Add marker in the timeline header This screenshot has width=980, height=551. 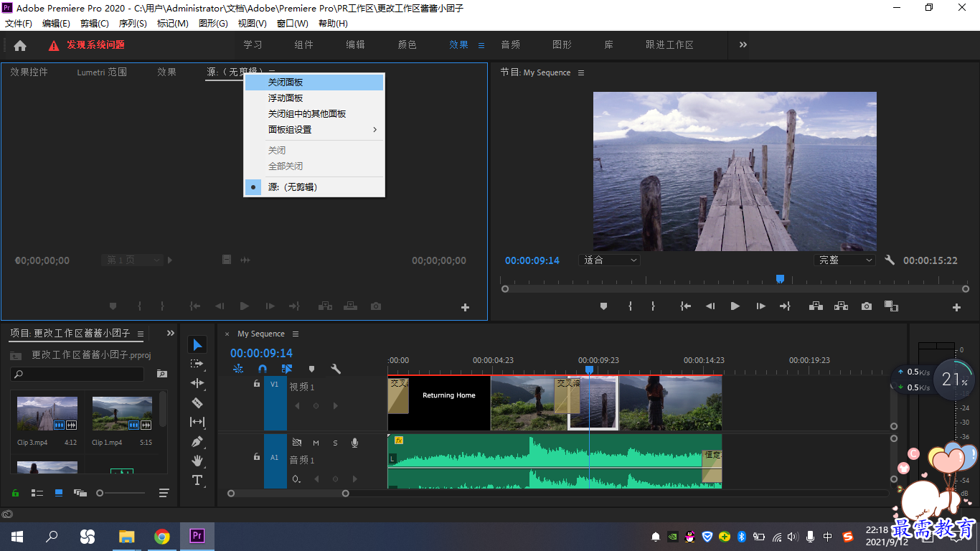[x=311, y=369]
